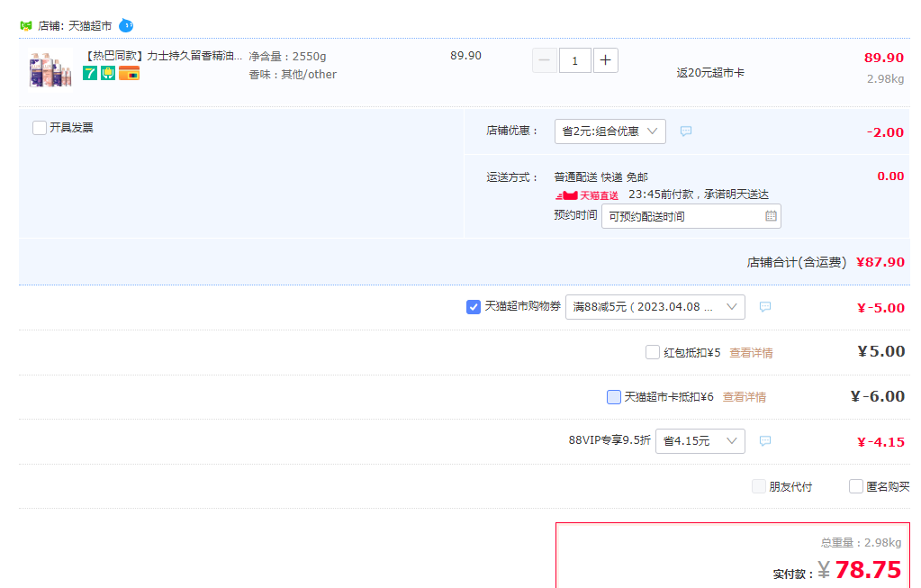This screenshot has width=921, height=588.
Task: Tick the 天猫超市卡抵扣¥6 checkbox
Action: (614, 397)
